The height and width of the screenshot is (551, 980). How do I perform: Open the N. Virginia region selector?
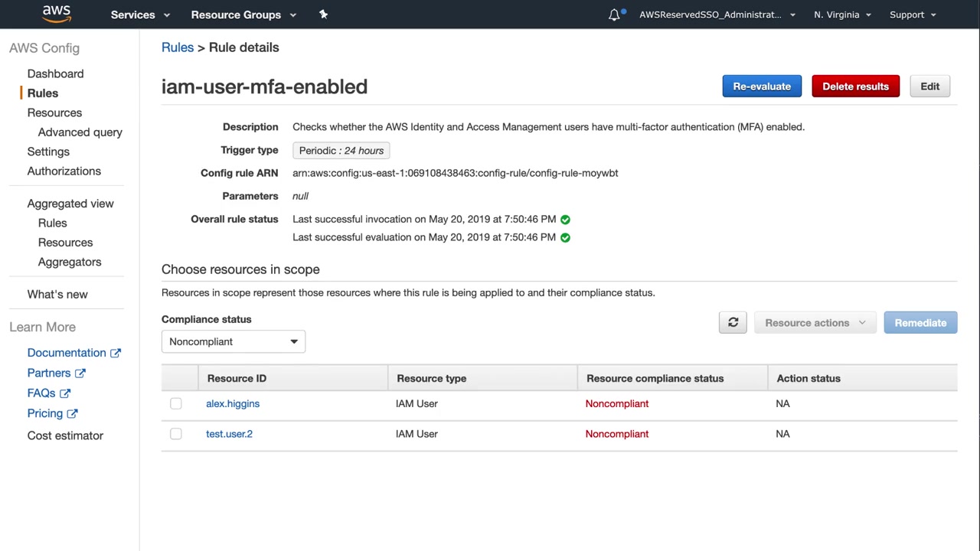pyautogui.click(x=842, y=15)
